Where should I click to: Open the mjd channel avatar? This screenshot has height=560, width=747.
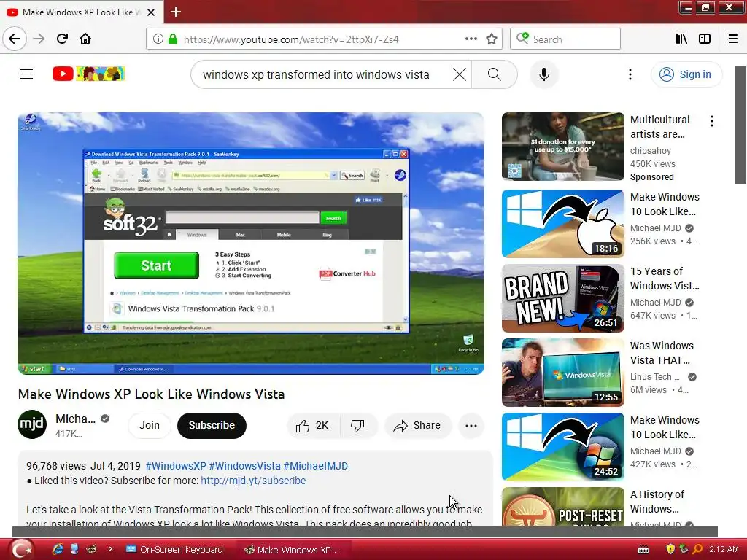(32, 424)
